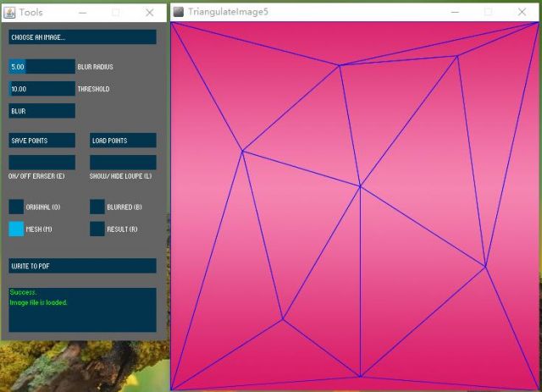
Task: Enable the Result view checkbox
Action: tap(97, 229)
